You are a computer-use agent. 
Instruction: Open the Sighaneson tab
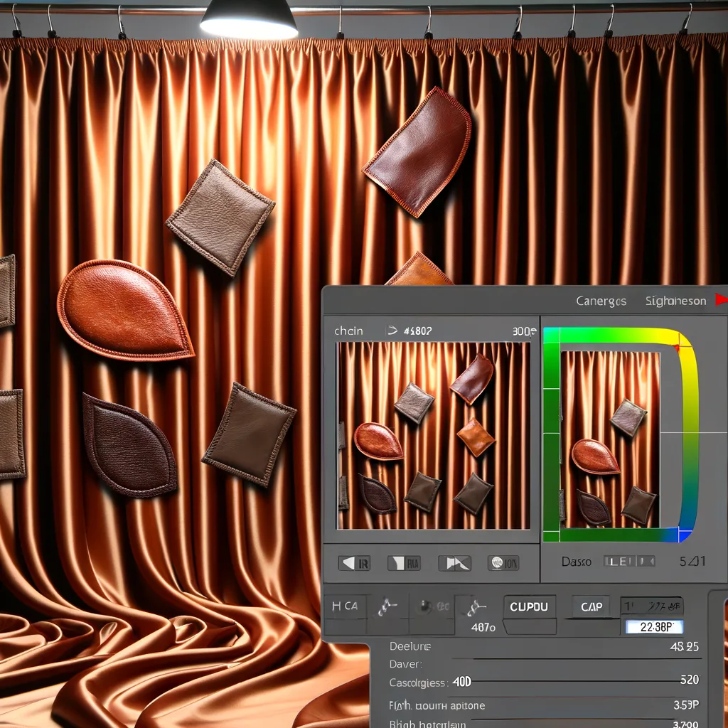click(x=675, y=301)
